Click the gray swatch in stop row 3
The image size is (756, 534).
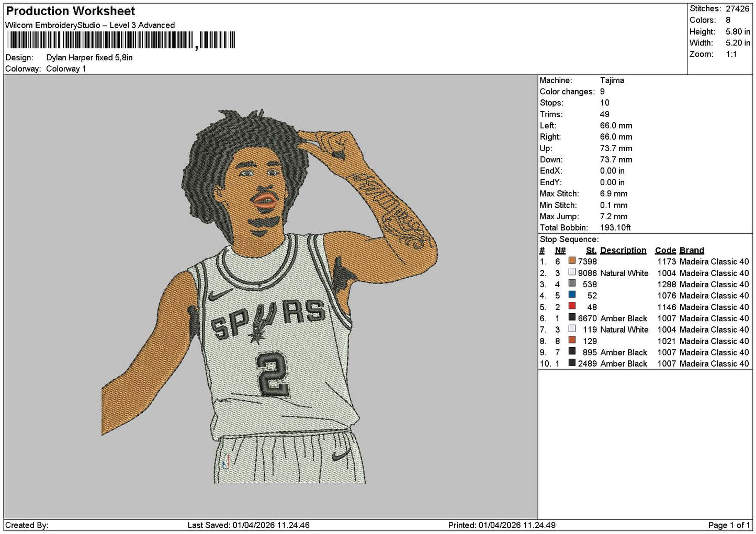coord(572,284)
